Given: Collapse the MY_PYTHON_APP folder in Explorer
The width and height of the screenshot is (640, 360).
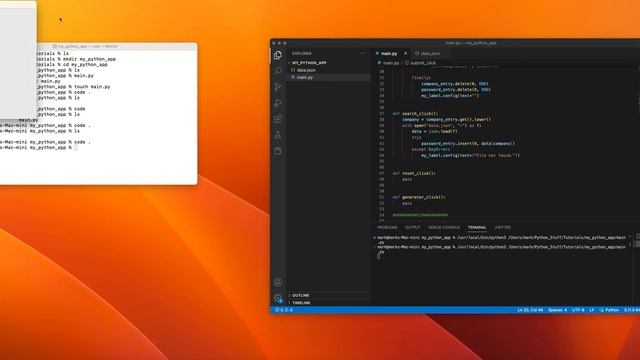Looking at the screenshot, I should [x=308, y=63].
